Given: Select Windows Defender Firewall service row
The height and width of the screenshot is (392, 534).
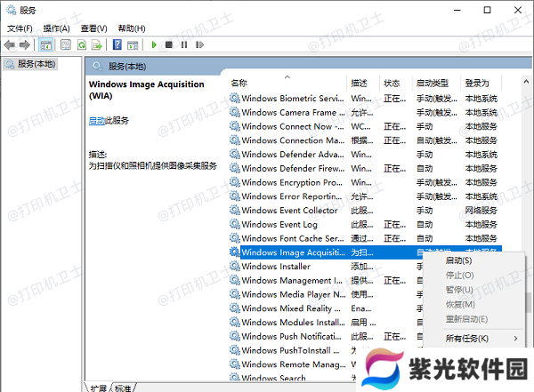Looking at the screenshot, I should pos(366,168).
